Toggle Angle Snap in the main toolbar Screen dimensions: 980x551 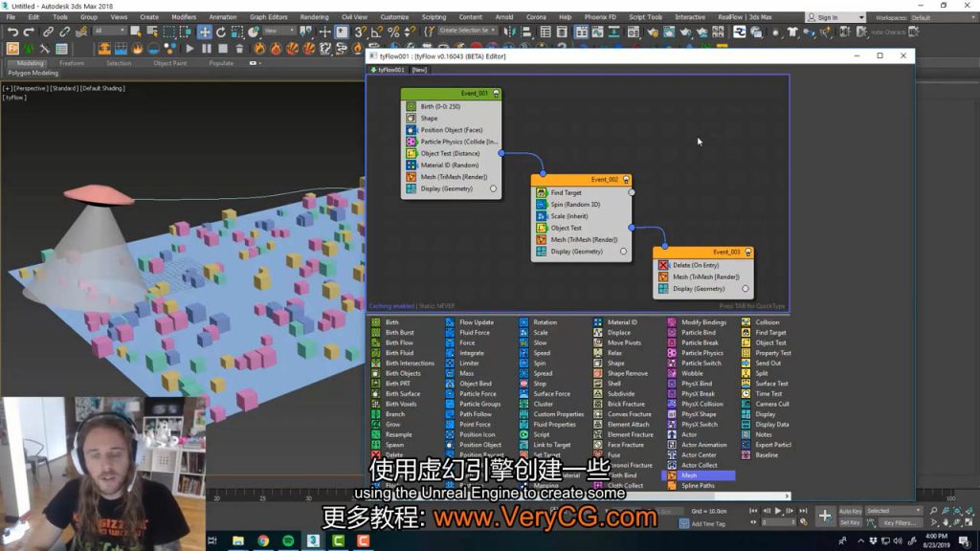[377, 32]
